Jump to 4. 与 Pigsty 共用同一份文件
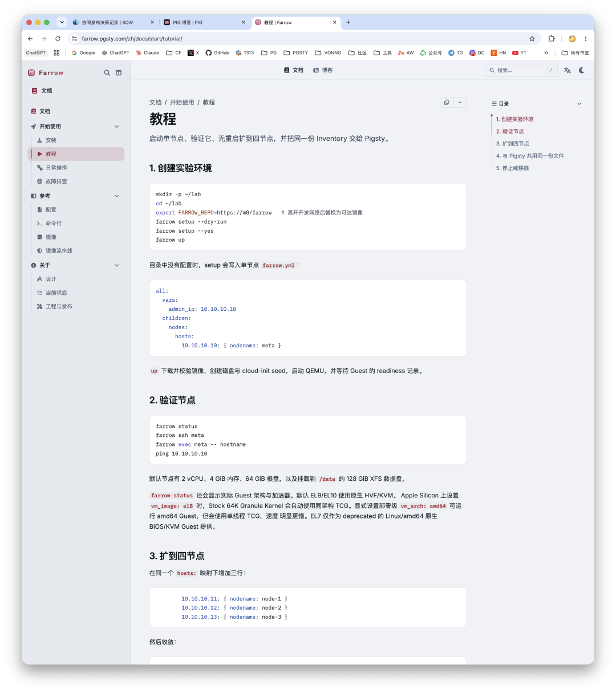This screenshot has width=616, height=693. coord(530,156)
